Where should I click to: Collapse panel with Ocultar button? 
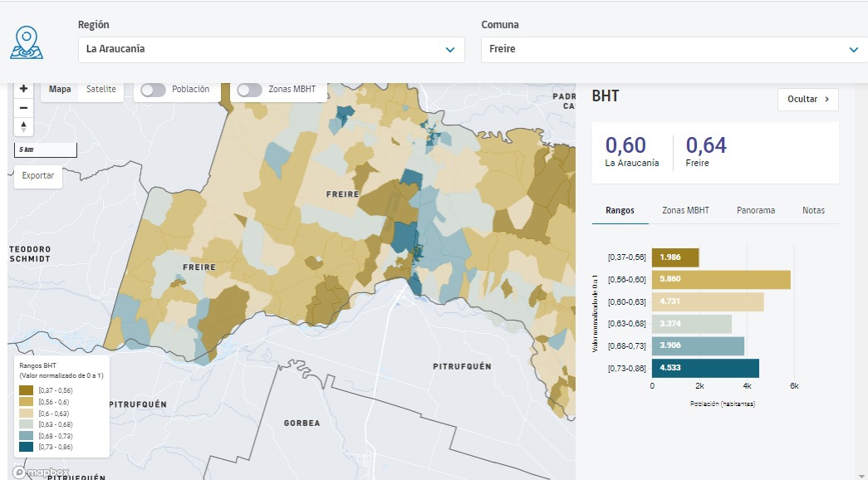[807, 99]
